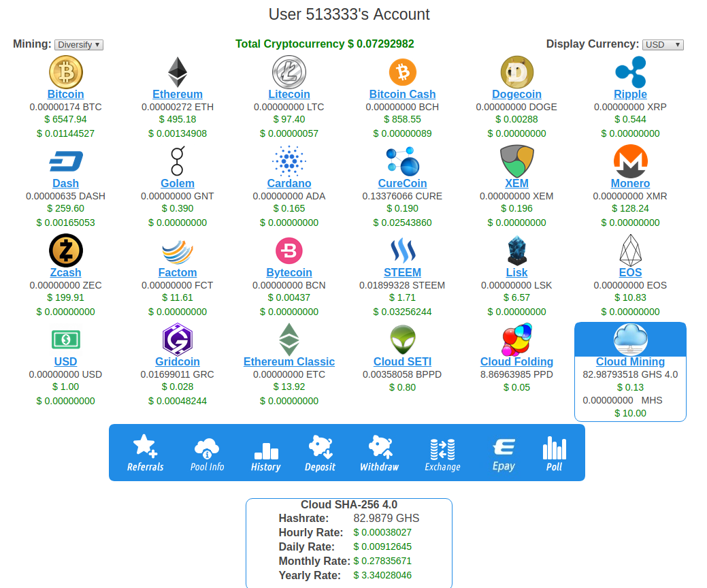Click the Total Cryptocurrency $ 0.07292982 text

tap(325, 44)
